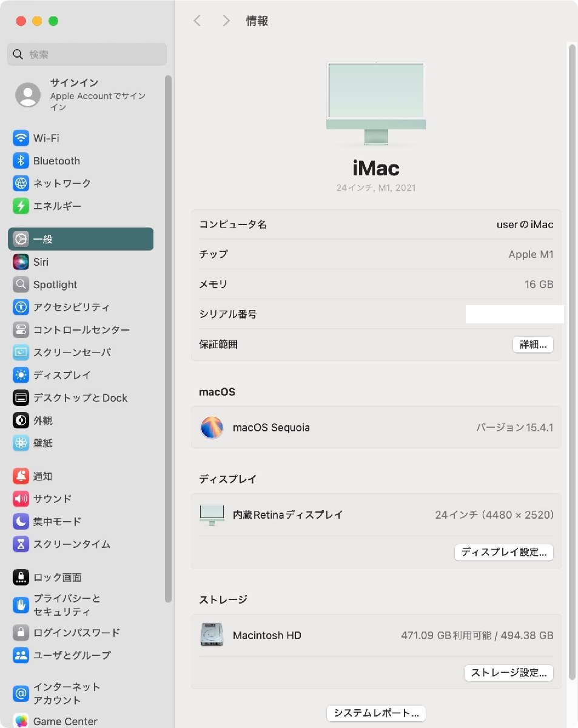Go back using the left chevron
This screenshot has height=728, width=578.
click(x=197, y=20)
